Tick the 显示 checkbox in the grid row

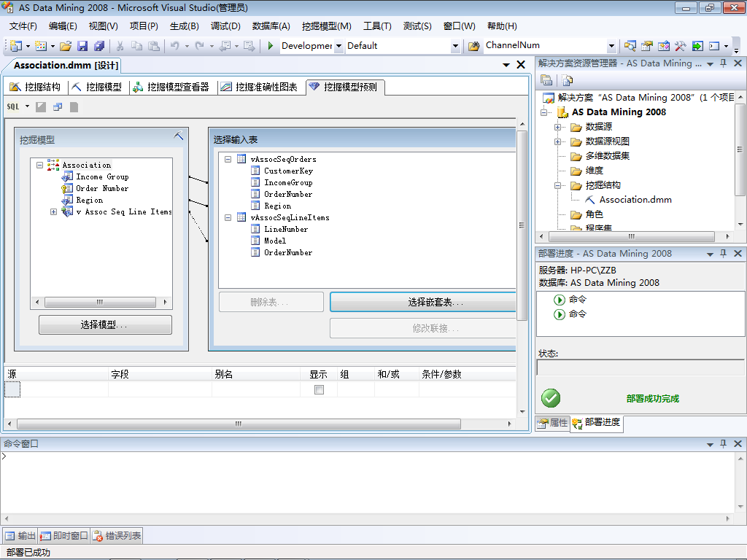pos(320,389)
